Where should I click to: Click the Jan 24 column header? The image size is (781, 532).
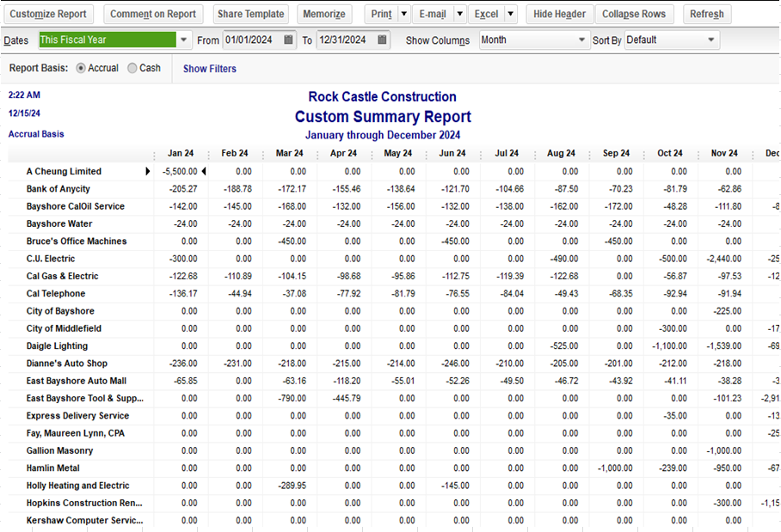pos(181,154)
